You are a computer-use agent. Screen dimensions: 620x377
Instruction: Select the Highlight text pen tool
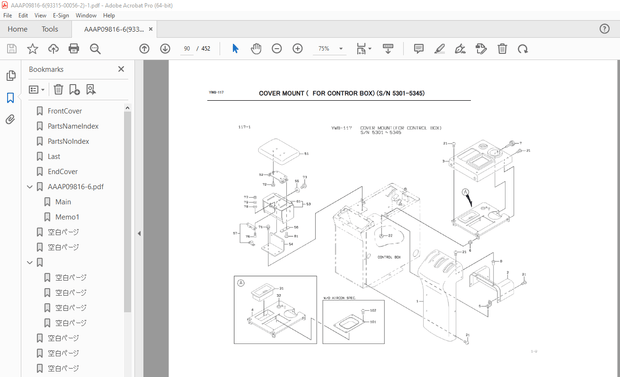[439, 49]
